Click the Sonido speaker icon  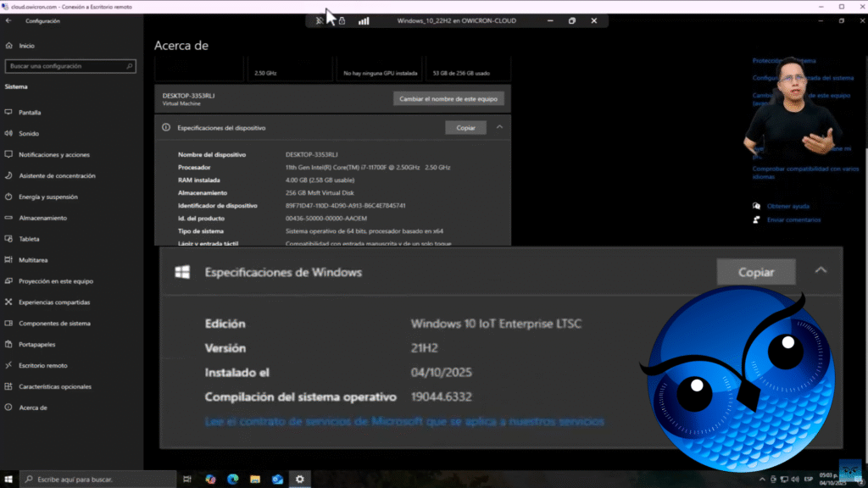[x=8, y=134]
